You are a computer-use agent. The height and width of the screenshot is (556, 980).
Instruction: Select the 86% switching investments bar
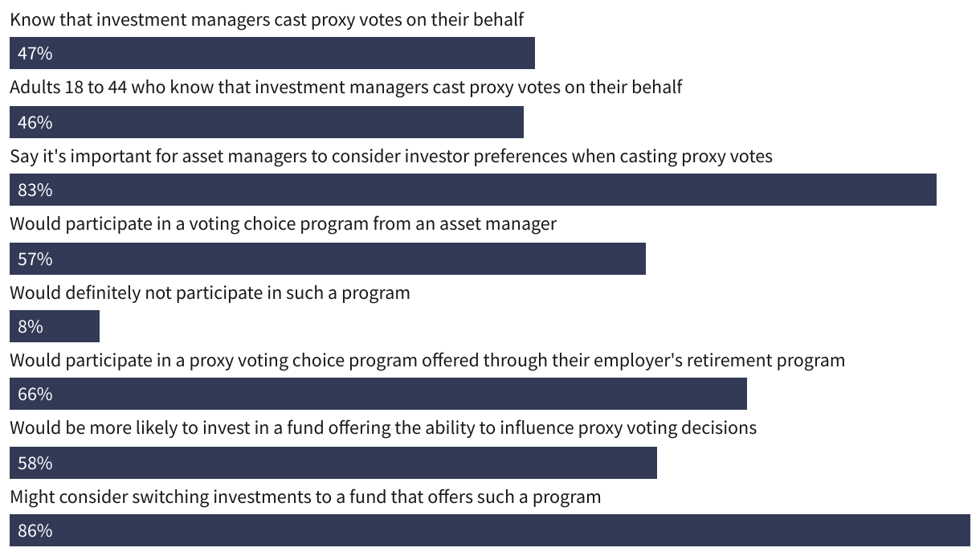click(x=490, y=530)
